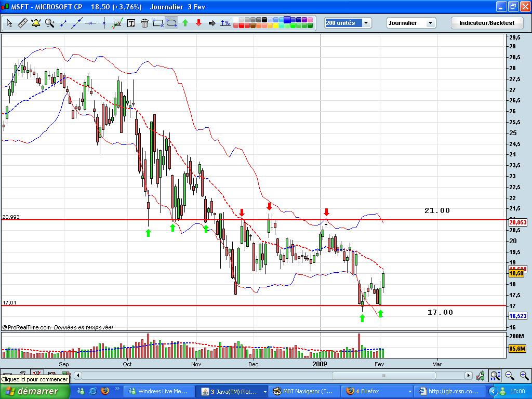Click the 17,01 horizontal line value

[x=9, y=302]
